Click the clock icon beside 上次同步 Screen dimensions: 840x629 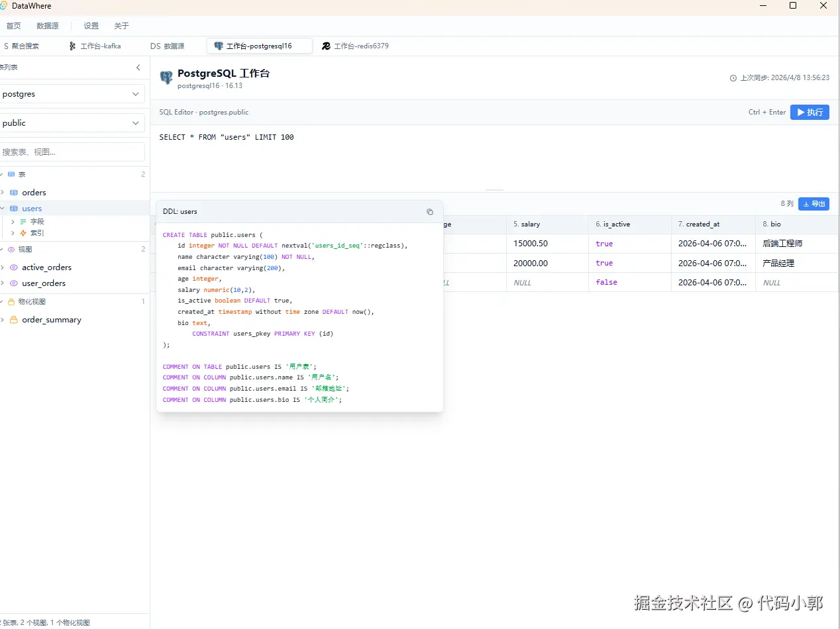click(733, 78)
